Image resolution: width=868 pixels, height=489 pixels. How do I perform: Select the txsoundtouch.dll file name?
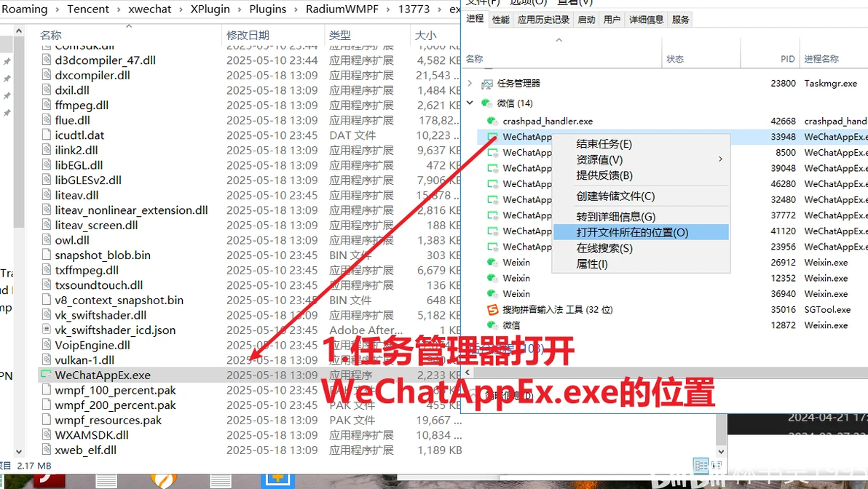[98, 285]
